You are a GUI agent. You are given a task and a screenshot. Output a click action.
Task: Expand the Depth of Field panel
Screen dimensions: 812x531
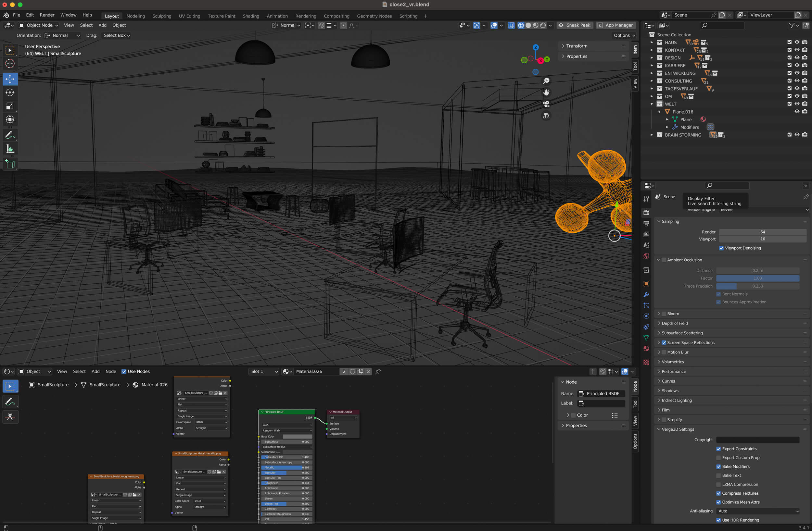675,323
